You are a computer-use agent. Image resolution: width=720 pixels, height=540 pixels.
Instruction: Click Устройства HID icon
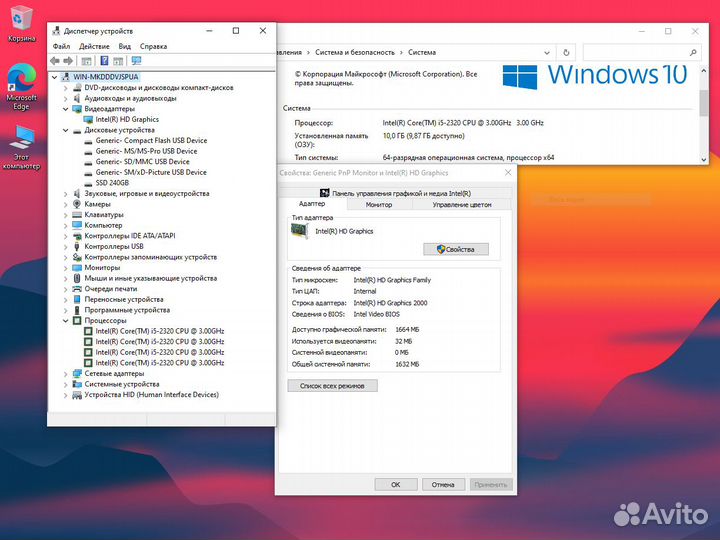point(77,395)
